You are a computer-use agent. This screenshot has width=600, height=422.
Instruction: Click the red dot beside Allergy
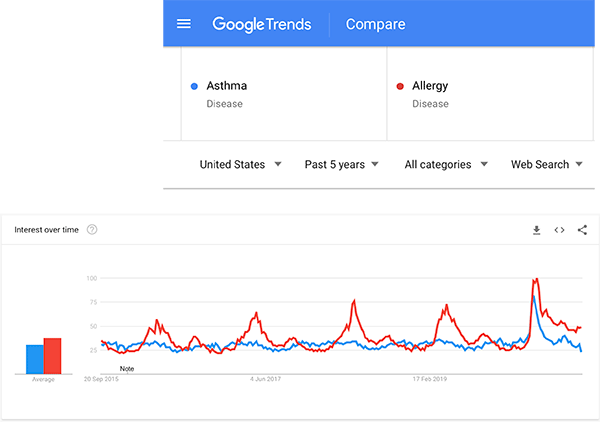[x=400, y=86]
